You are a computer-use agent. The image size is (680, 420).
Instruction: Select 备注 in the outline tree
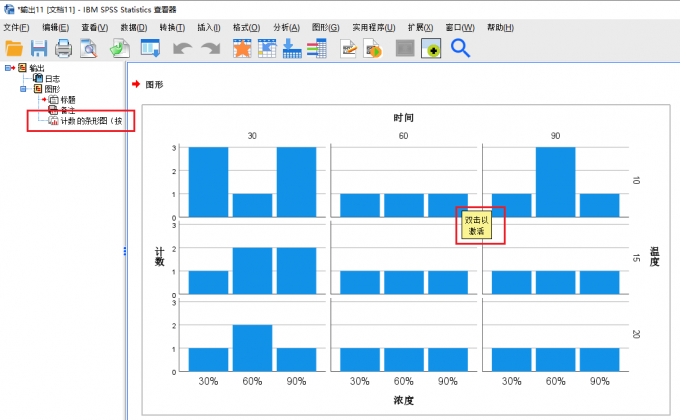click(x=68, y=110)
